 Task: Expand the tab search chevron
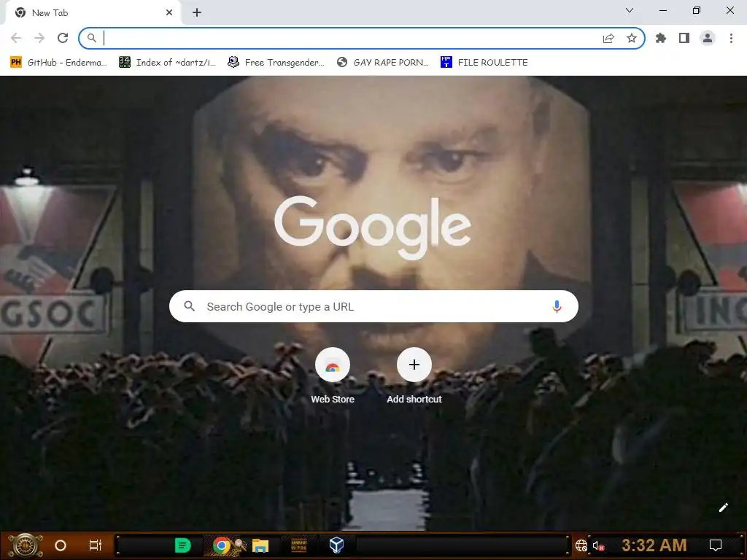pos(630,10)
